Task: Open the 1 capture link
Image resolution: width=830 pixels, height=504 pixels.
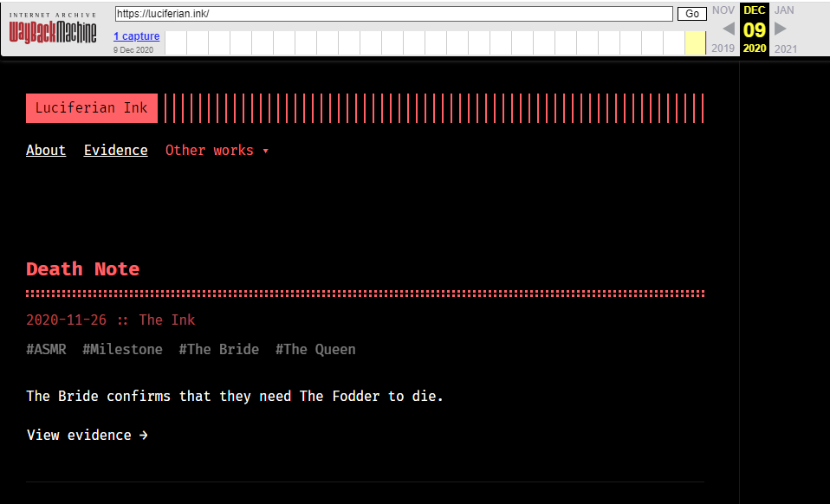Action: coord(136,36)
